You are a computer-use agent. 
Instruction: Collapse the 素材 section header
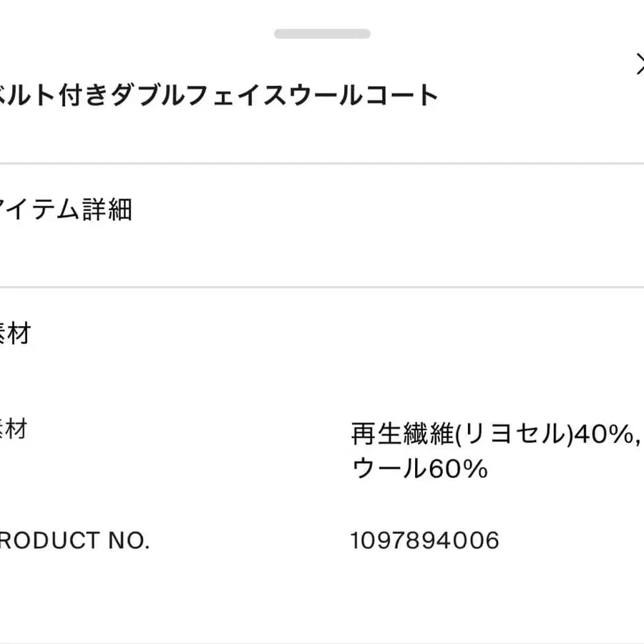coord(14,333)
